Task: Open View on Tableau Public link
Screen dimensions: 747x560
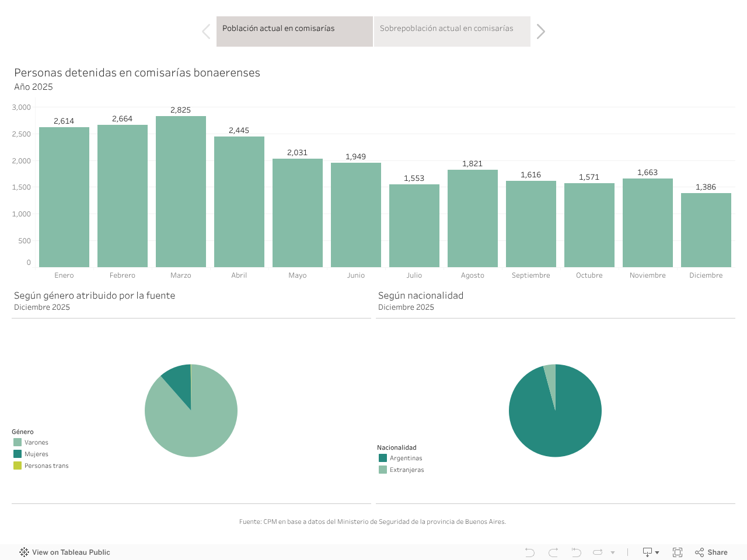Action: (71, 552)
